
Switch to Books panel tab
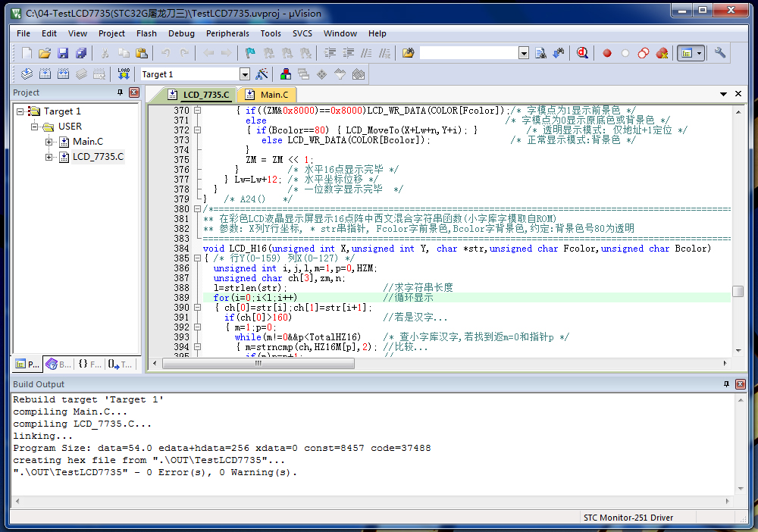(58, 365)
